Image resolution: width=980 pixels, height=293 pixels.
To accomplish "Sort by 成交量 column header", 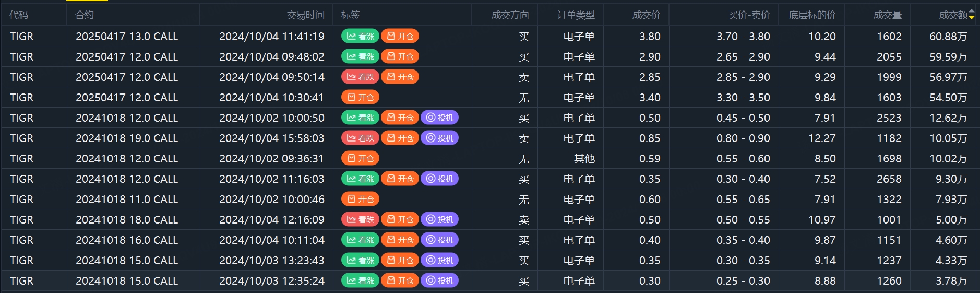I will click(x=887, y=15).
